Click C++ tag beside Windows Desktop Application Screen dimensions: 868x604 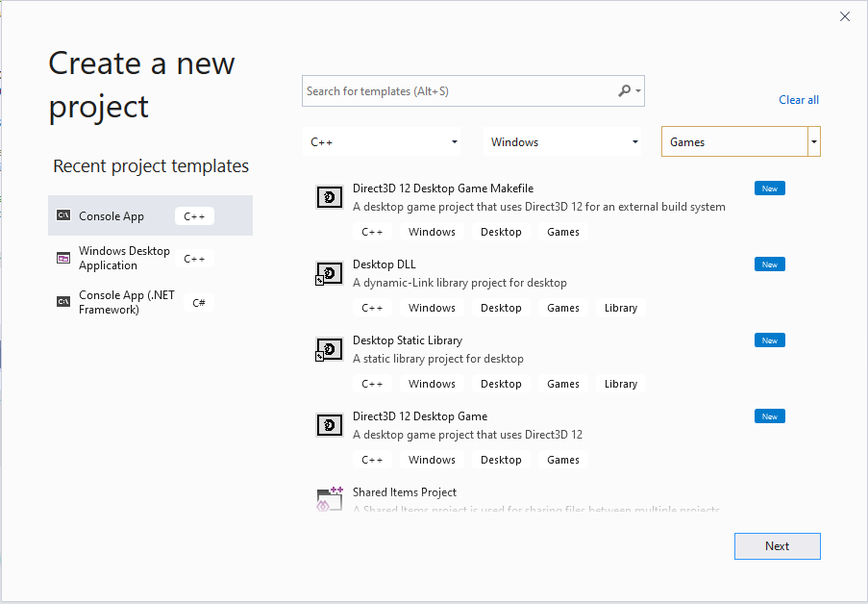tap(194, 259)
